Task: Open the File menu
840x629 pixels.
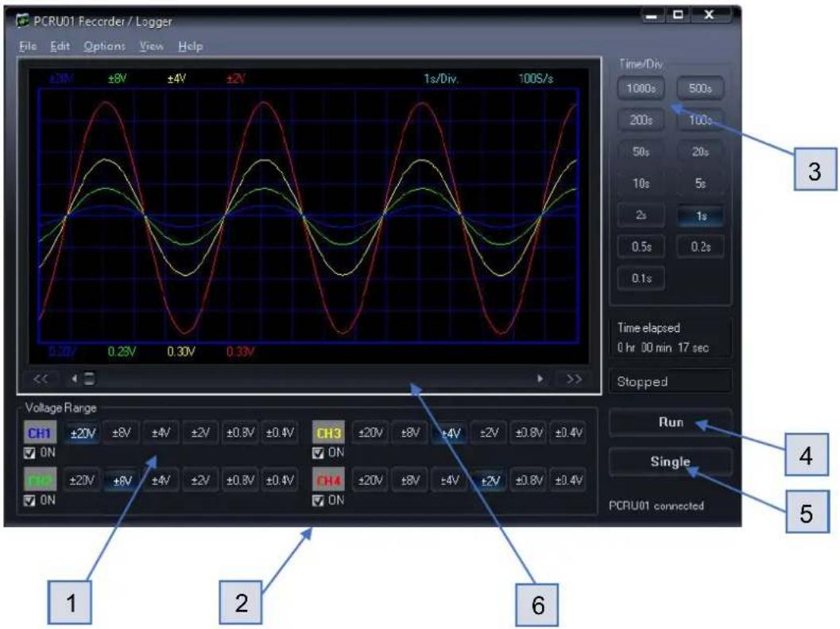Action: pyautogui.click(x=28, y=47)
